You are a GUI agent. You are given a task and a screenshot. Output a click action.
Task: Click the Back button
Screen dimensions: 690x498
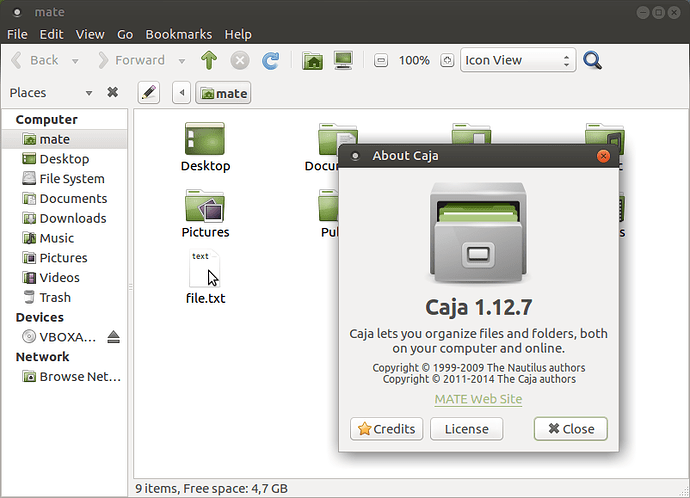(36, 60)
